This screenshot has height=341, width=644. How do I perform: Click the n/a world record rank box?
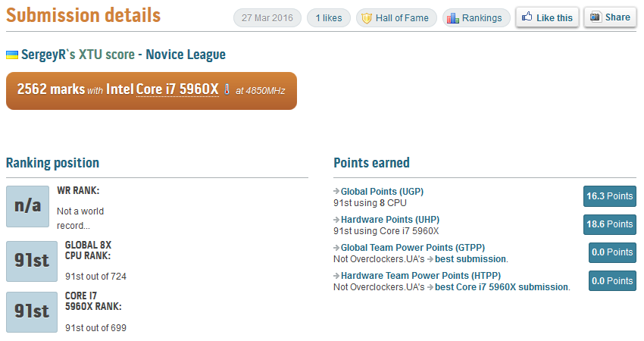(x=27, y=206)
